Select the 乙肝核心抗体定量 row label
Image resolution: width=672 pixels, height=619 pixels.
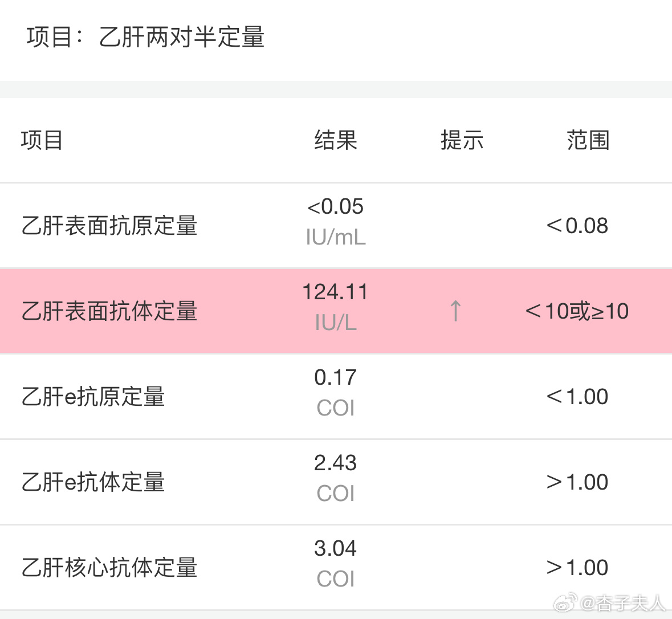coord(109,567)
